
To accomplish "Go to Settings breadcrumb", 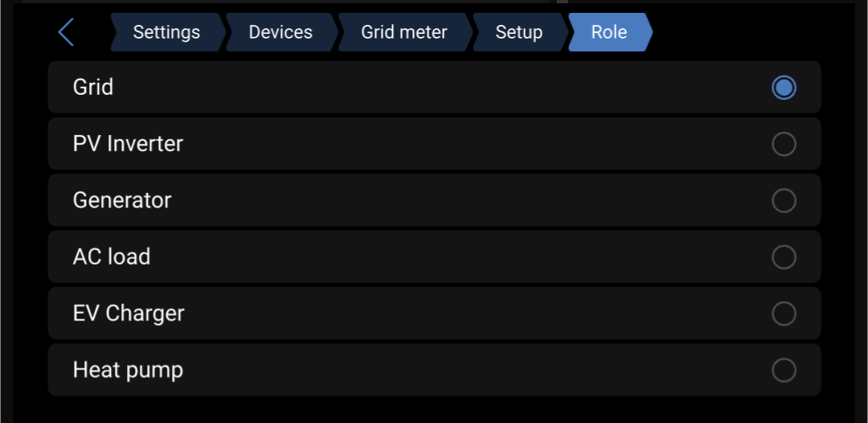I will coord(166,32).
